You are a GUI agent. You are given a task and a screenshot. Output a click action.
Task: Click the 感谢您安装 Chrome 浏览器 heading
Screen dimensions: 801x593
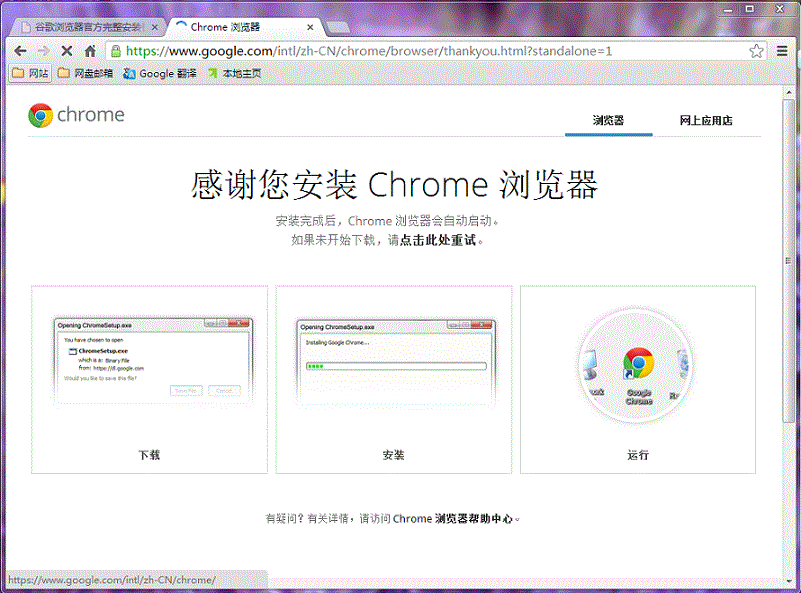[394, 184]
